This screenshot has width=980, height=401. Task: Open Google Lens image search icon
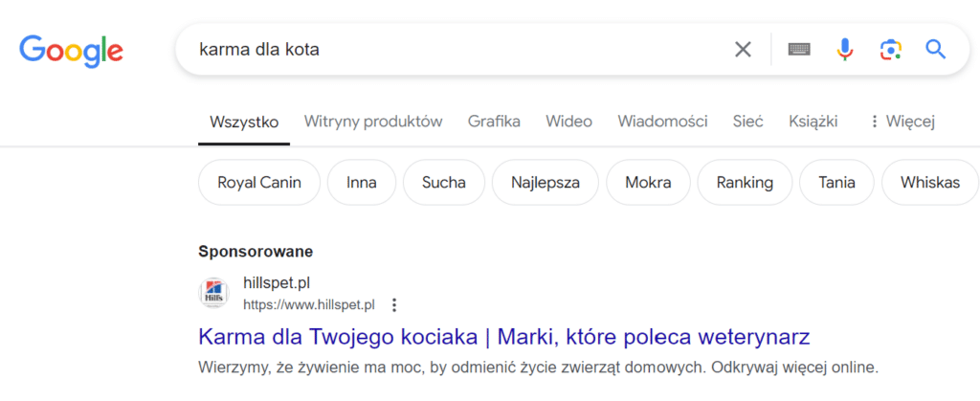891,50
